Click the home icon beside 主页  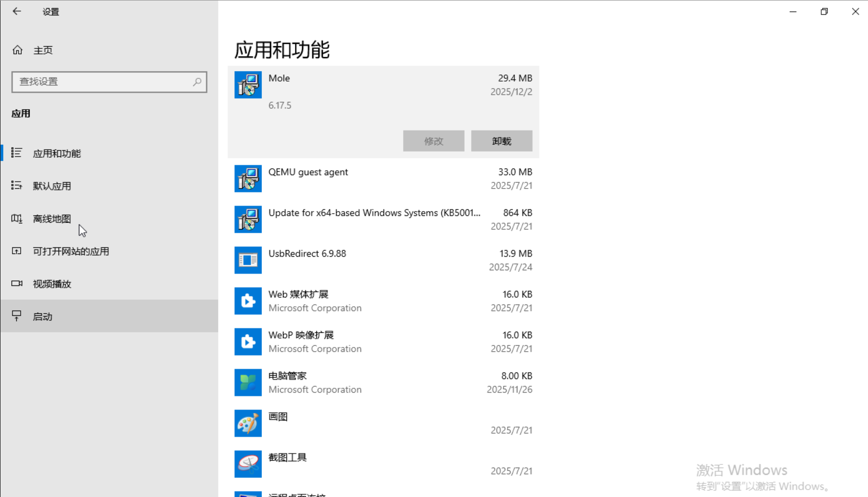(17, 50)
